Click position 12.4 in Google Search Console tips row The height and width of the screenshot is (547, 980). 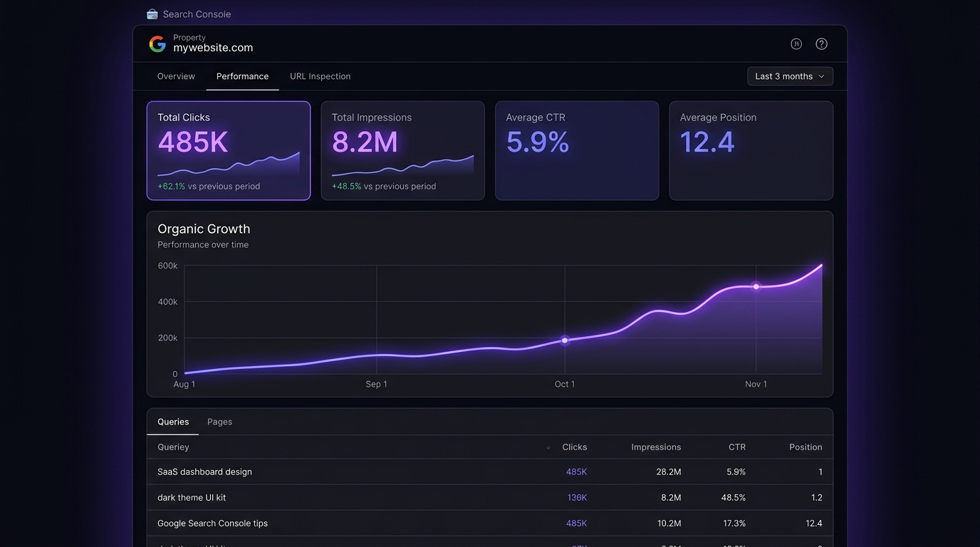pos(814,523)
